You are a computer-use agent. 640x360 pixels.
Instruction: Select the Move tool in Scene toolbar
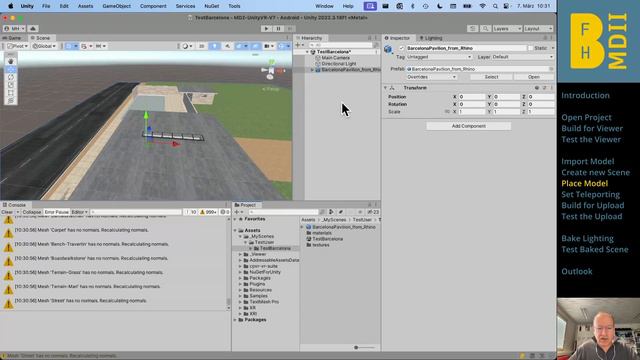pyautogui.click(x=11, y=69)
